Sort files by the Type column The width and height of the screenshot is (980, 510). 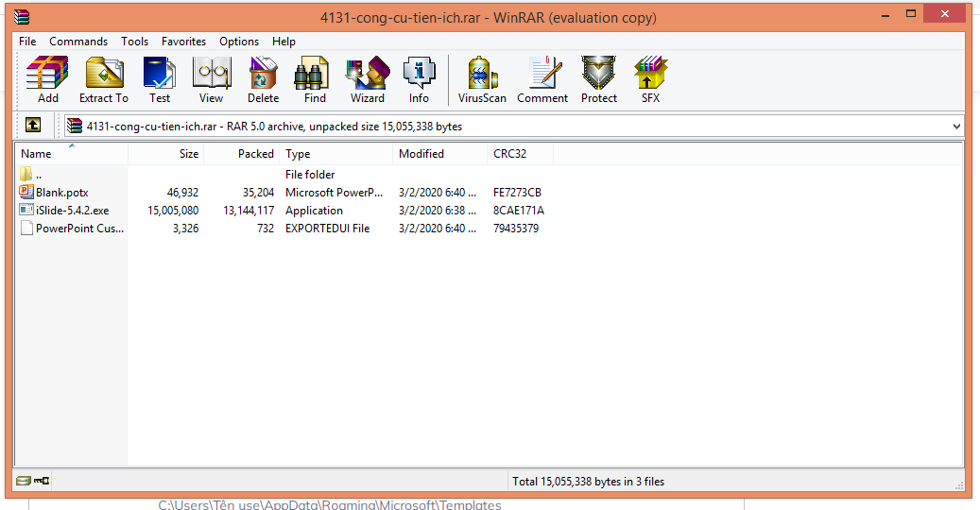pos(336,154)
